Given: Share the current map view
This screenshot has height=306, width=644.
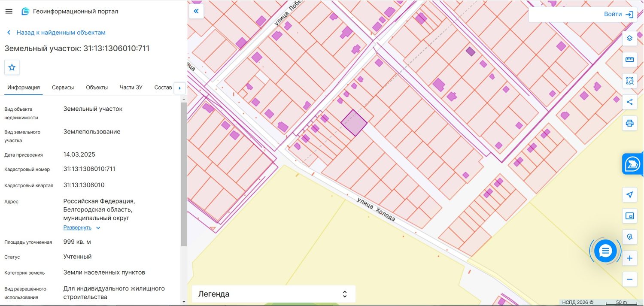Looking at the screenshot, I should [630, 102].
